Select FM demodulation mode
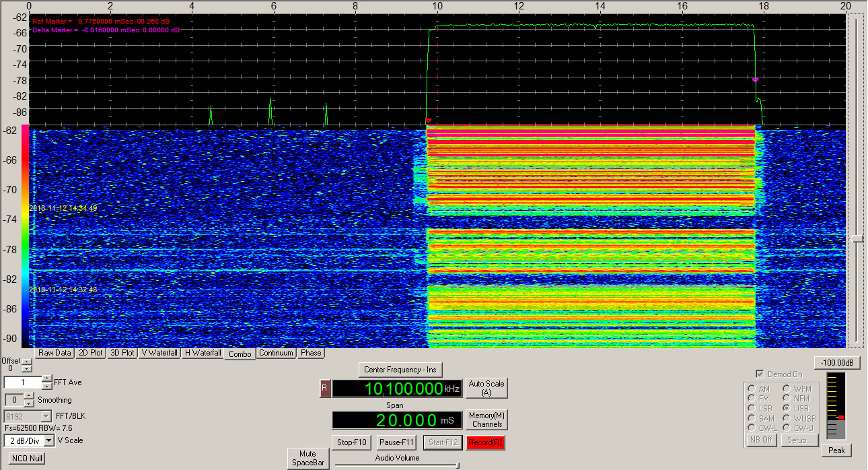 point(751,399)
